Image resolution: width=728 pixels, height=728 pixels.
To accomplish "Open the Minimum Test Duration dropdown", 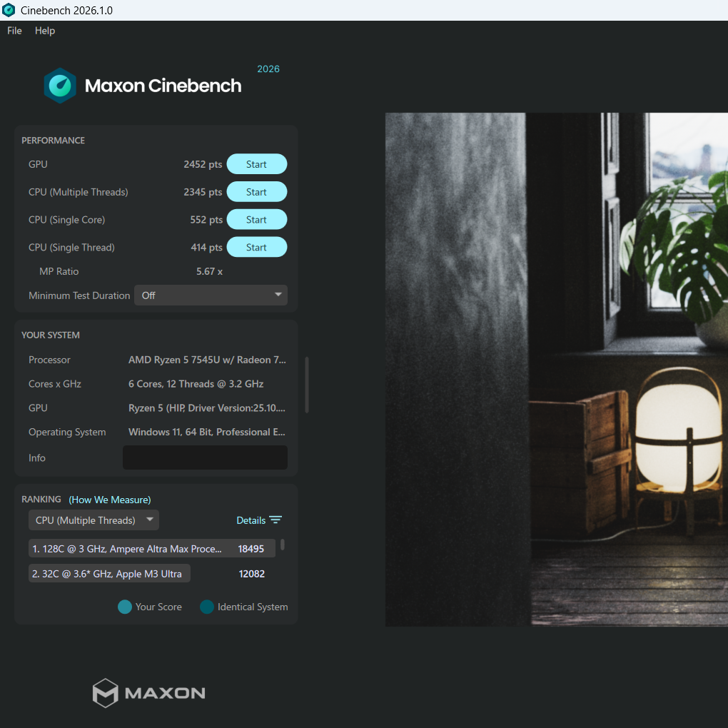I will tap(211, 295).
